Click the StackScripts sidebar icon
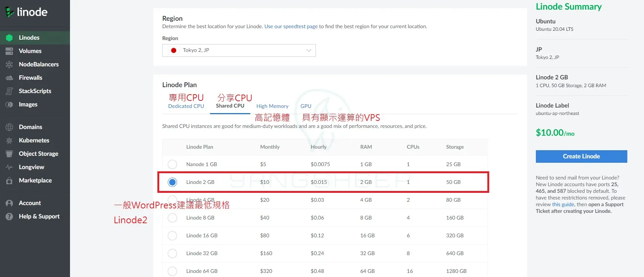The height and width of the screenshot is (277, 644). (x=9, y=91)
